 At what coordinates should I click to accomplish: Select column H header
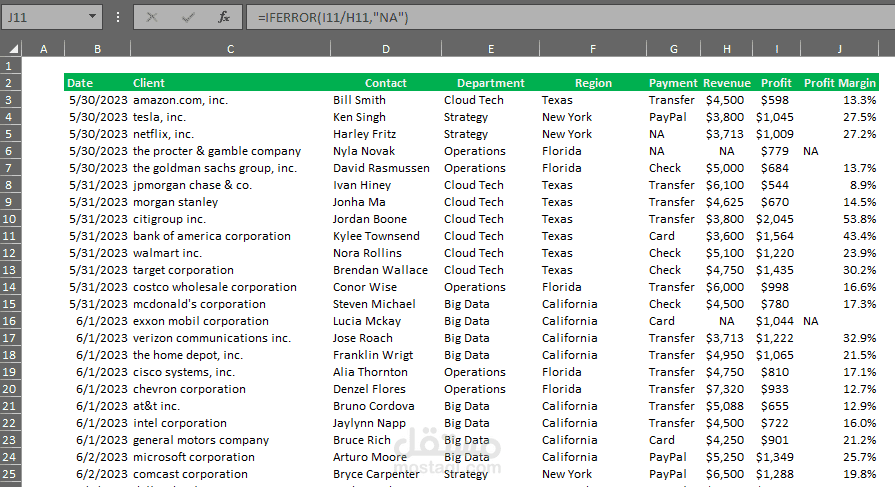pos(727,49)
